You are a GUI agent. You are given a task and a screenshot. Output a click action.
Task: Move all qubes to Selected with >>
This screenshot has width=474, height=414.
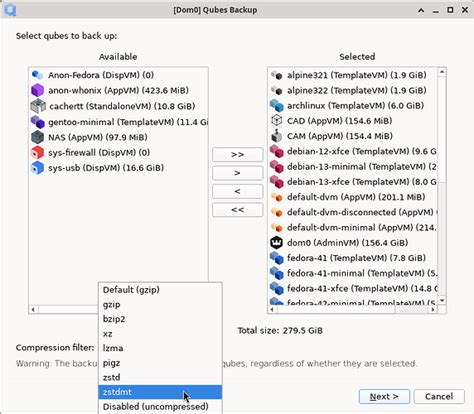[238, 155]
